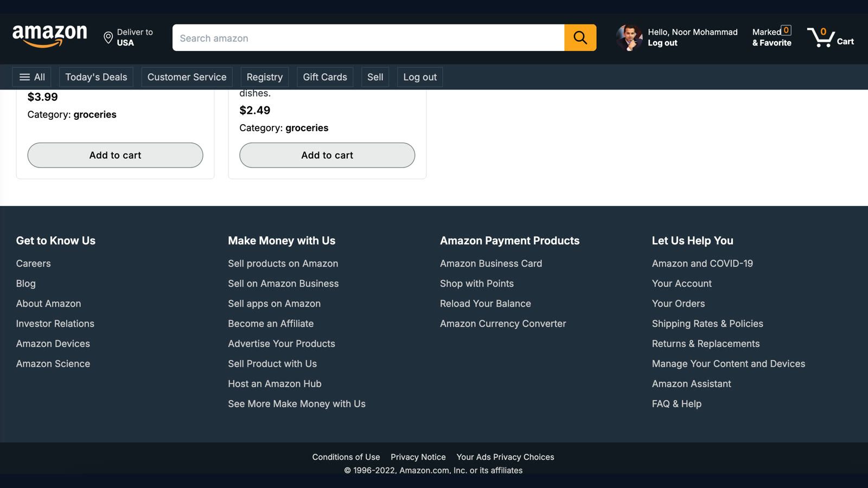
Task: Open Amazon Devices link
Action: (53, 344)
